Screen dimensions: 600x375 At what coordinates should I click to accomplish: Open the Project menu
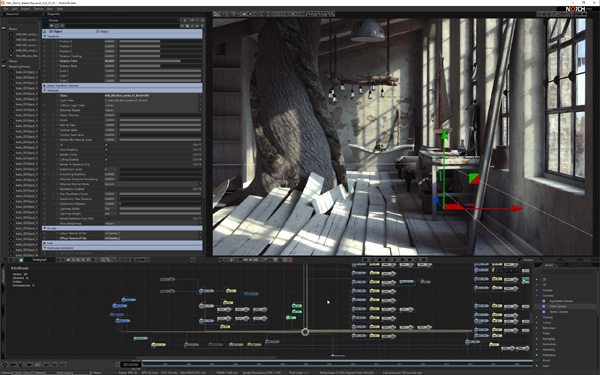coord(26,8)
